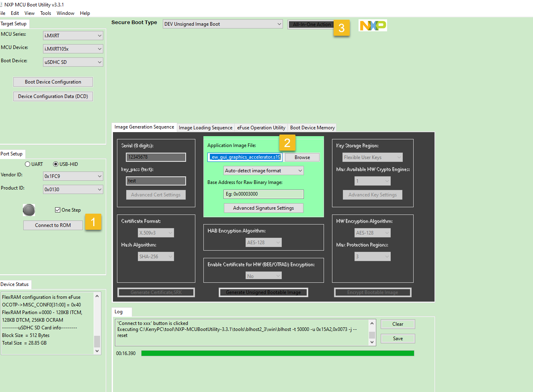
Task: Click the Application Image File path field
Action: 245,157
